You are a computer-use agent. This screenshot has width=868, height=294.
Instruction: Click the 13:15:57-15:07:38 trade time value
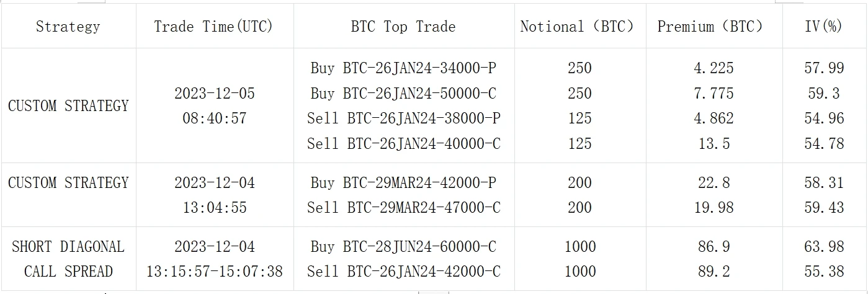tap(214, 271)
